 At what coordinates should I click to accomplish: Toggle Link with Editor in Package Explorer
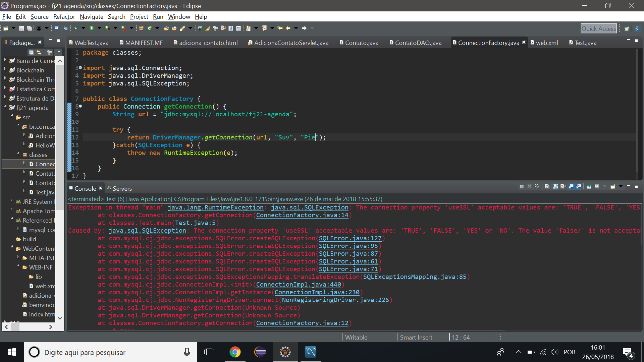pos(39,52)
